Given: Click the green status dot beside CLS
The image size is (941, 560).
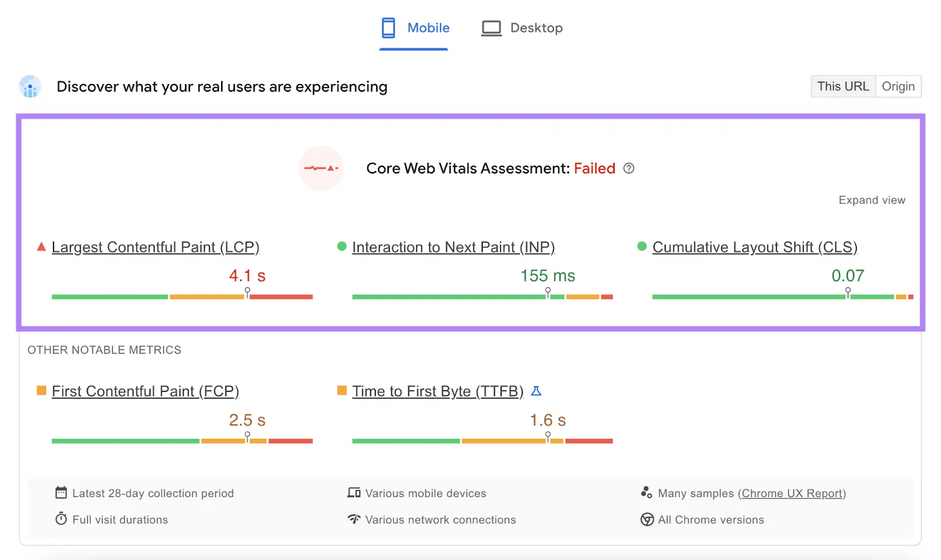Looking at the screenshot, I should coord(641,246).
